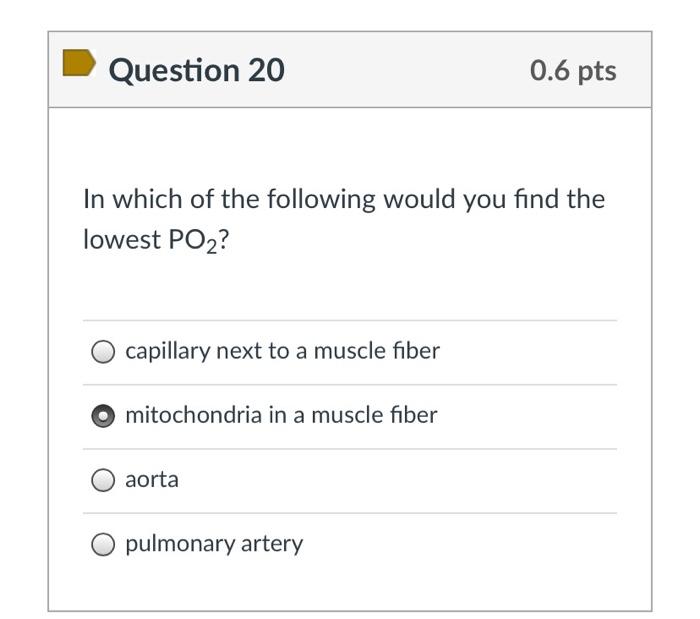Screen dimensions: 700x619
Task: Click the word 'artery' in the last answer
Action: (272, 543)
